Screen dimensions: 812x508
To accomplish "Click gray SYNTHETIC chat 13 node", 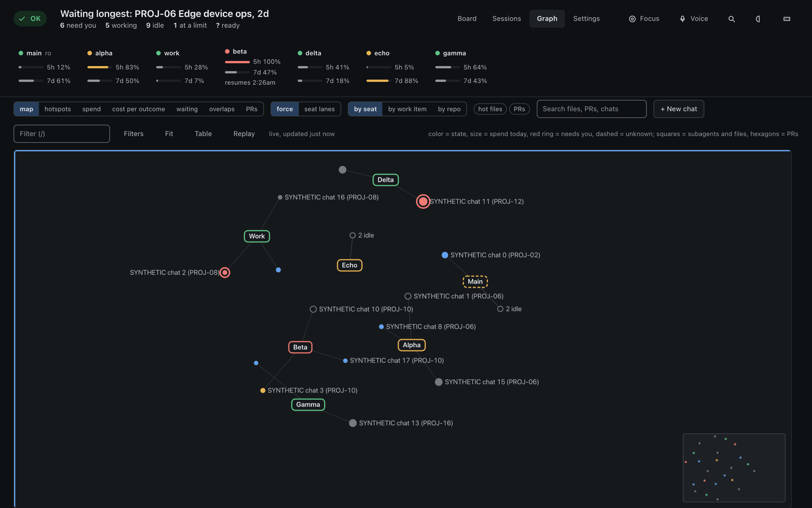I will click(x=353, y=423).
